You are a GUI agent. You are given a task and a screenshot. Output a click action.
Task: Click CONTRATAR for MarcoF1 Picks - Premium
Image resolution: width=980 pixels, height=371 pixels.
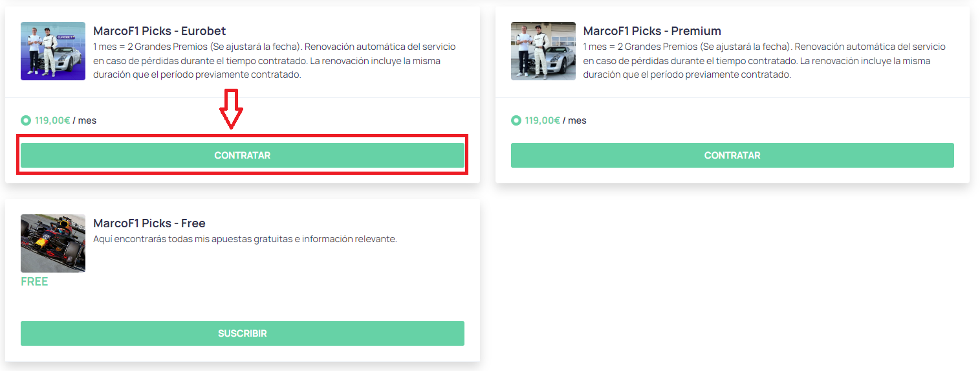pos(732,155)
